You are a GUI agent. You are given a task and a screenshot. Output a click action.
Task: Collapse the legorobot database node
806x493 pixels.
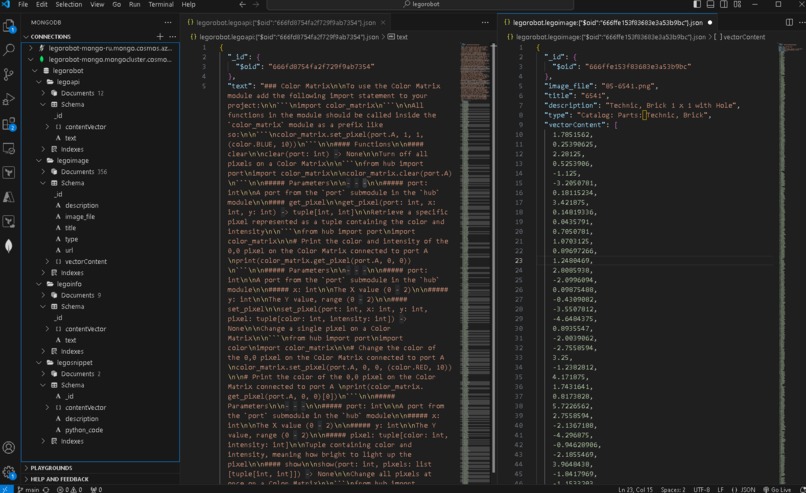pyautogui.click(x=35, y=70)
